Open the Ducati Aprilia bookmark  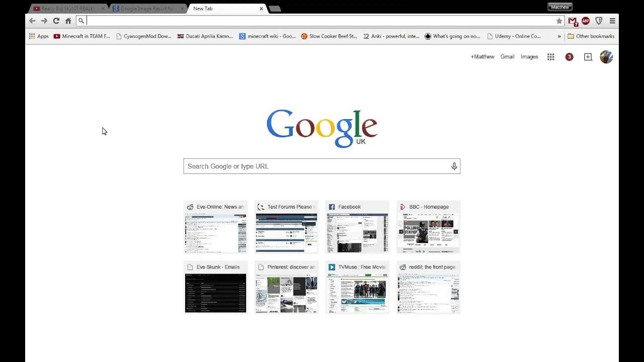point(205,36)
